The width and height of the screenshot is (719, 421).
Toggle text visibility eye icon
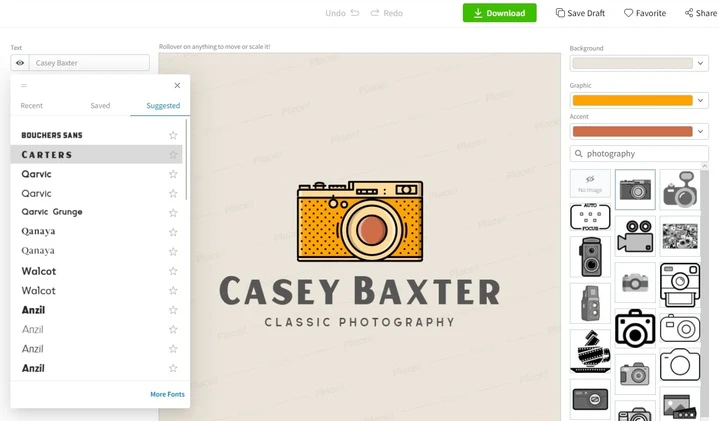20,63
